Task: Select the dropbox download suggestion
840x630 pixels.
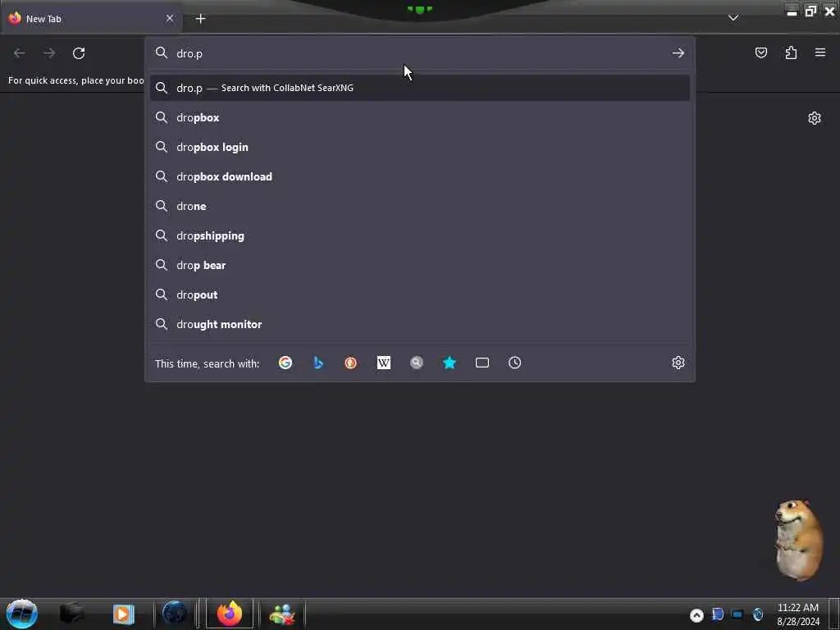Action: (419, 176)
